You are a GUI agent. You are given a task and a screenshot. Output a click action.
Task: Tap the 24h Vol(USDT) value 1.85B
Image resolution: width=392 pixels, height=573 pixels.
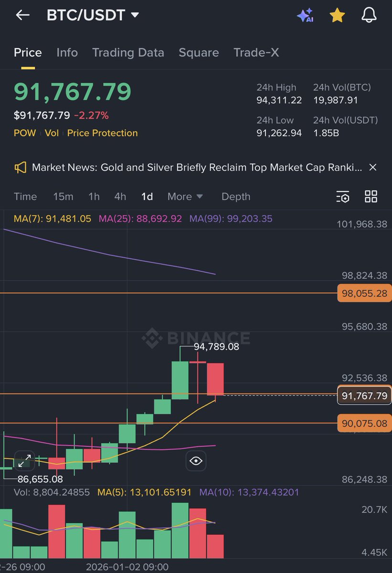coord(326,133)
